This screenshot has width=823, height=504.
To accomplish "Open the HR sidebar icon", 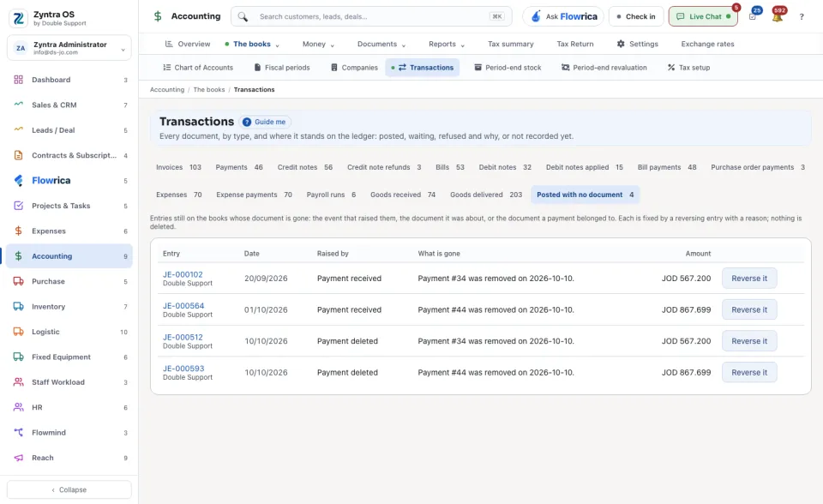I will tap(18, 407).
